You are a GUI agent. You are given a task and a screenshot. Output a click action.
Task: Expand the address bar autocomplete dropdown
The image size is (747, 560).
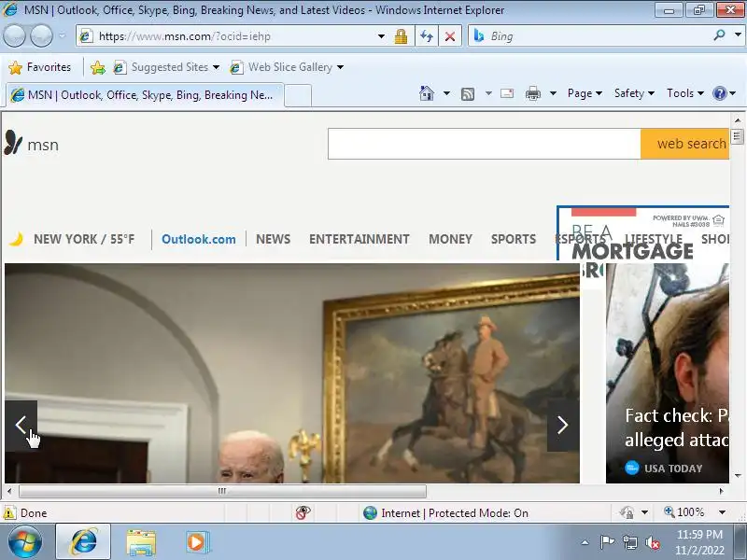click(381, 36)
